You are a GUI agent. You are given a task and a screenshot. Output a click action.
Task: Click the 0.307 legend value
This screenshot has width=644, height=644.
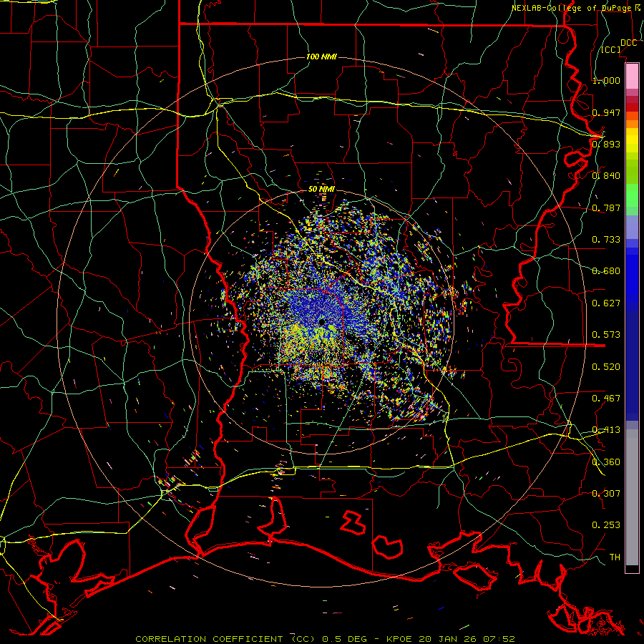pyautogui.click(x=606, y=494)
